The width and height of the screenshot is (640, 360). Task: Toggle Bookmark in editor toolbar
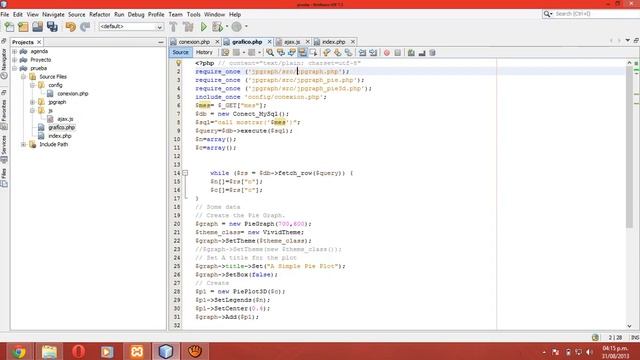pyautogui.click(x=348, y=53)
